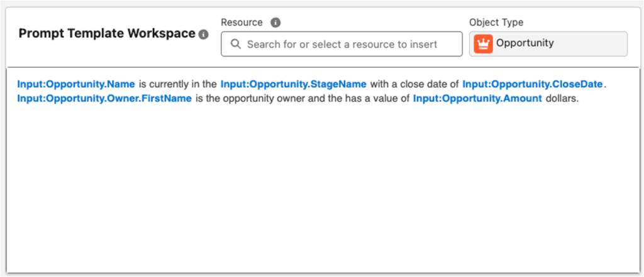Image resolution: width=644 pixels, height=277 pixels.
Task: Click the "is the opportunity owner" text
Action: tap(250, 99)
